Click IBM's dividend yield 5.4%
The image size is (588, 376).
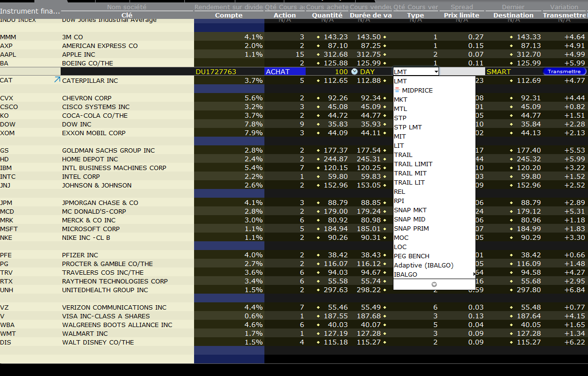253,168
